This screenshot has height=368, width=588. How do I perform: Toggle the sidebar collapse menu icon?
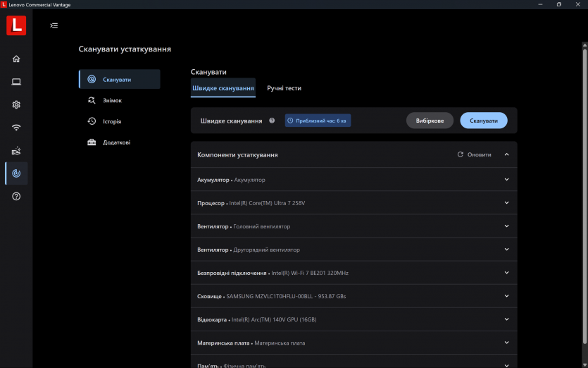click(x=54, y=26)
